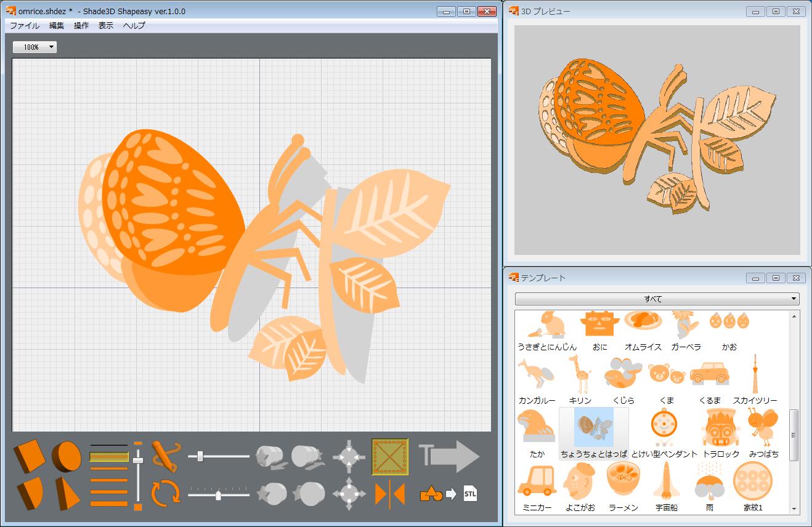The image size is (812, 527).
Task: Click the highlighted crossed-square frame icon
Action: tap(390, 456)
